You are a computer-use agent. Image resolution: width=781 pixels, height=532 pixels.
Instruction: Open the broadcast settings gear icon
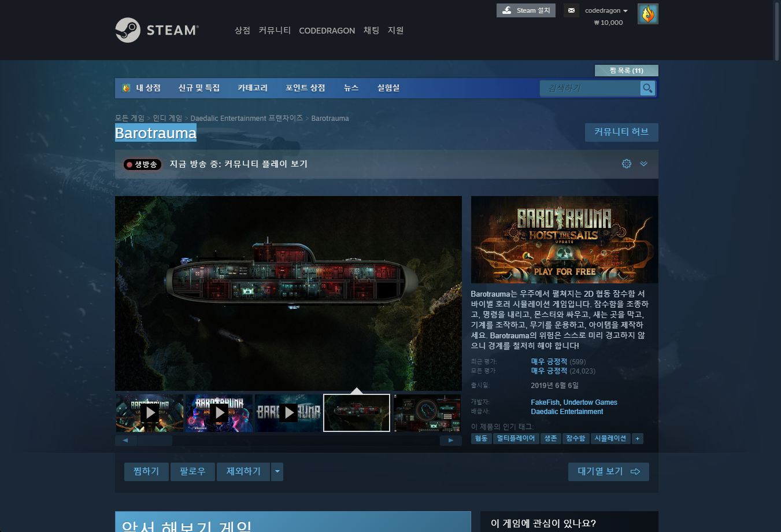click(627, 164)
